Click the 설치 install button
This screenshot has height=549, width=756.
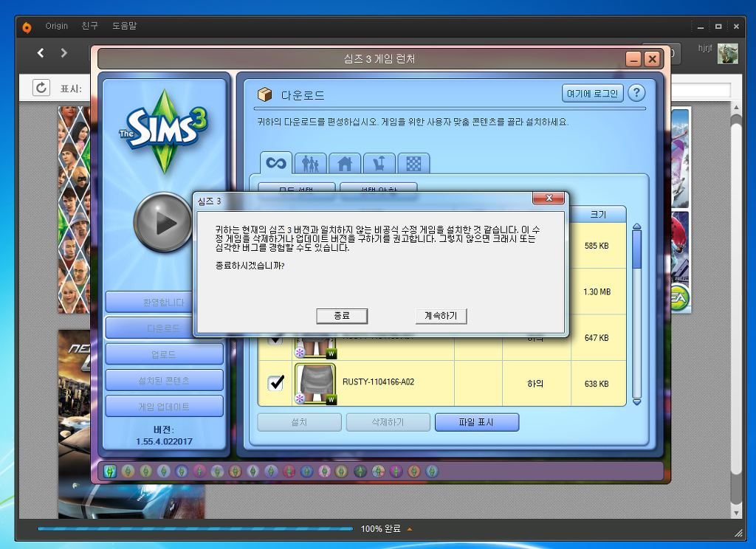click(x=299, y=422)
